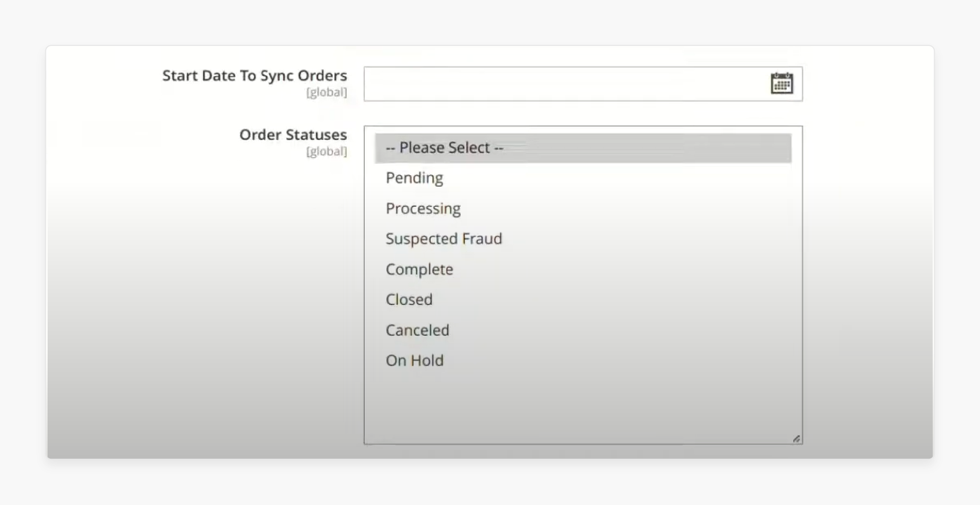Image resolution: width=980 pixels, height=505 pixels.
Task: Select 'Processing' from Order Statuses
Action: click(x=423, y=208)
